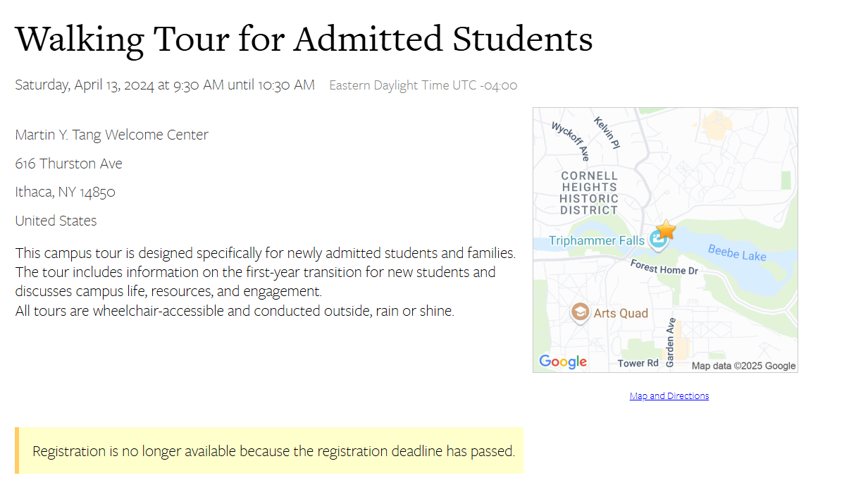Image resolution: width=868 pixels, height=497 pixels.
Task: Click the Eastern Daylight Time timezone text
Action: [x=423, y=85]
